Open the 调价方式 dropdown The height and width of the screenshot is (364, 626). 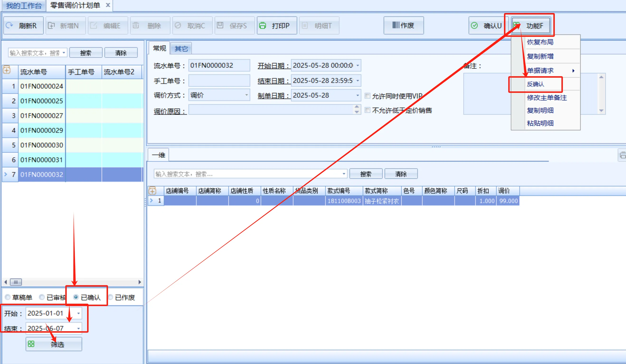tap(246, 95)
